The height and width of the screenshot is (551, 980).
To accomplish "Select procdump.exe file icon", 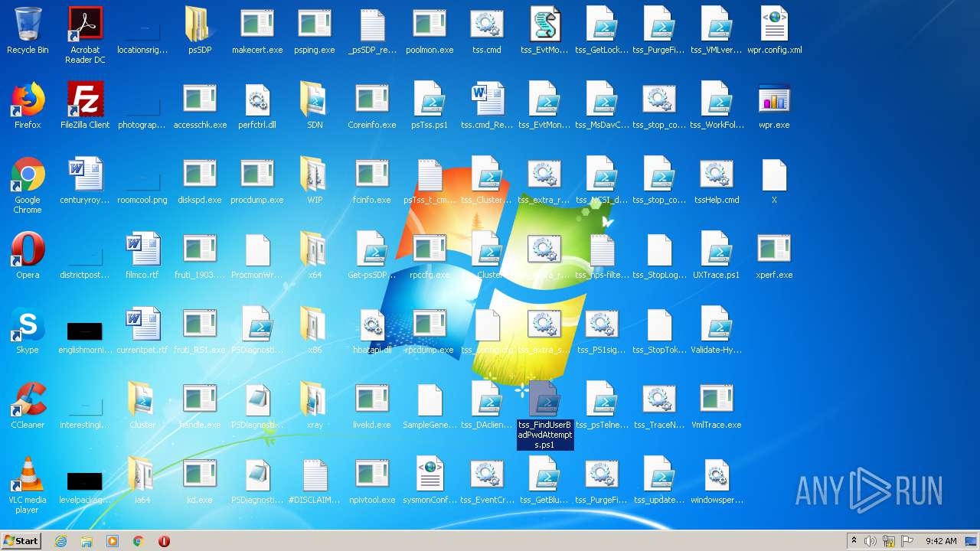I will 257,181.
